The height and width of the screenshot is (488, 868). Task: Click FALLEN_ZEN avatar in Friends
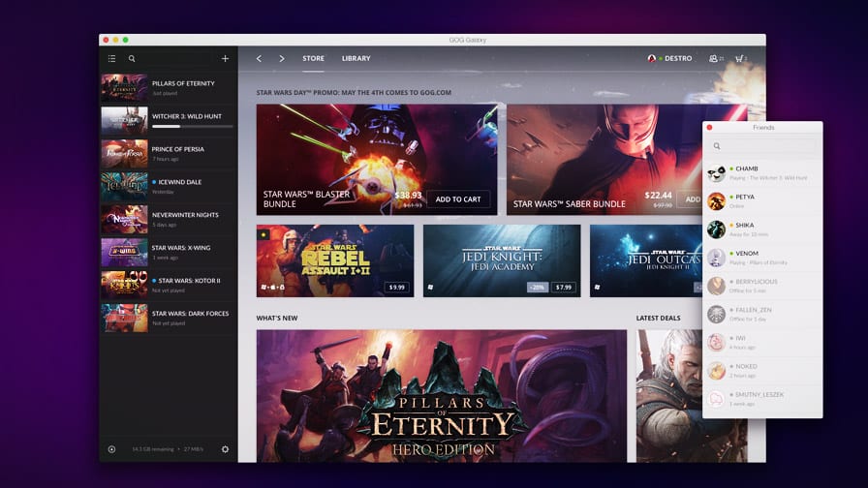click(716, 315)
